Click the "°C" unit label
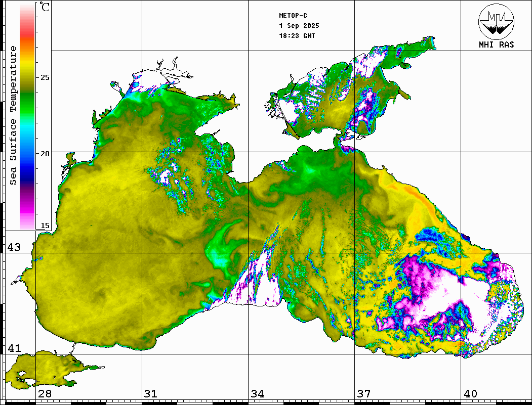The width and height of the screenshot is (532, 405). point(45,7)
